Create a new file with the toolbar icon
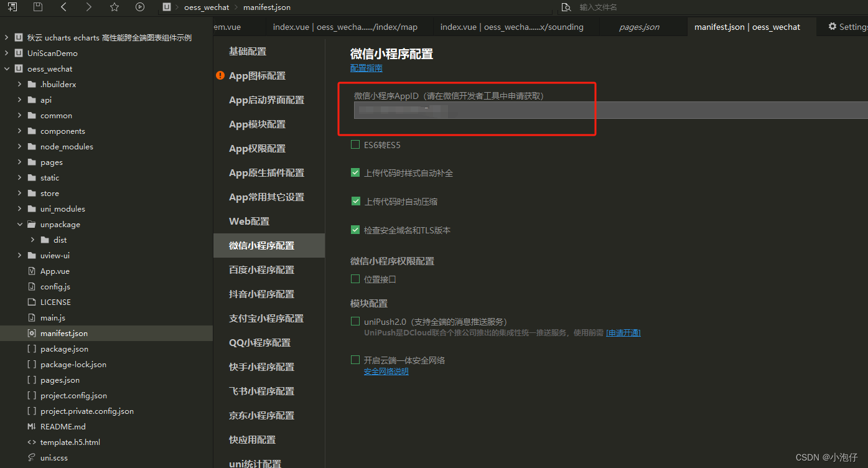 coord(14,7)
